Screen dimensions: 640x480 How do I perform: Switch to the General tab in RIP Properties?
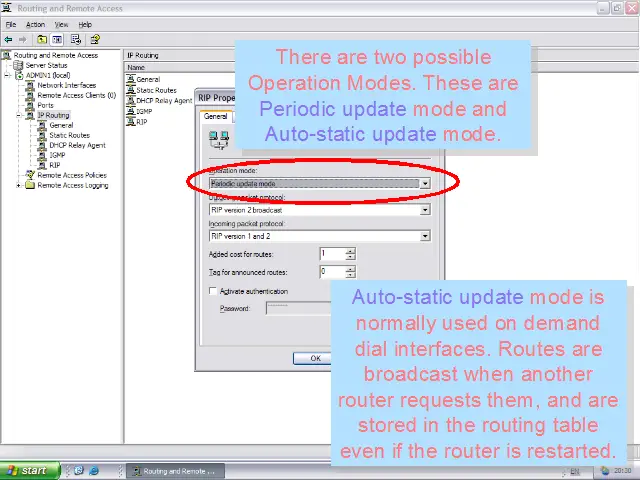coord(216,116)
